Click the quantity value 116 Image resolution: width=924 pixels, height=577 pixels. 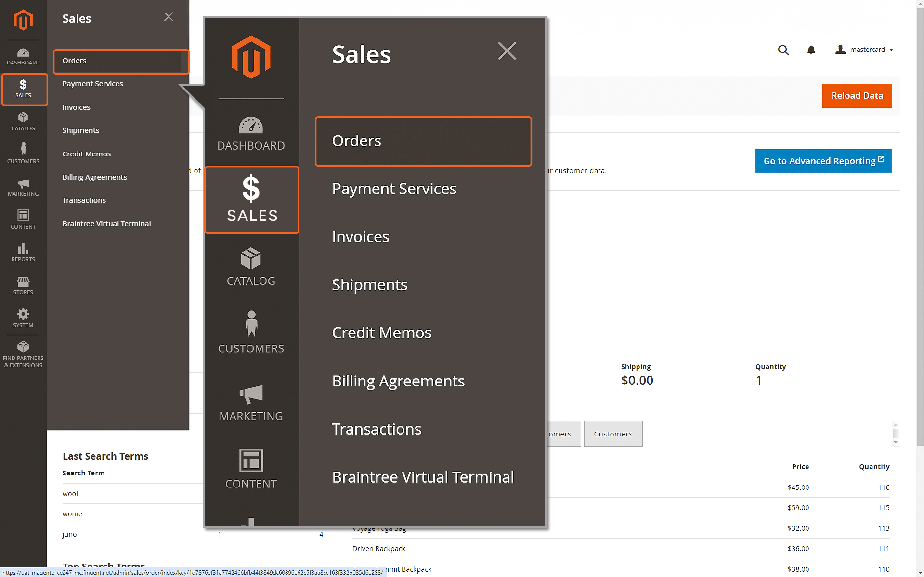coord(884,487)
